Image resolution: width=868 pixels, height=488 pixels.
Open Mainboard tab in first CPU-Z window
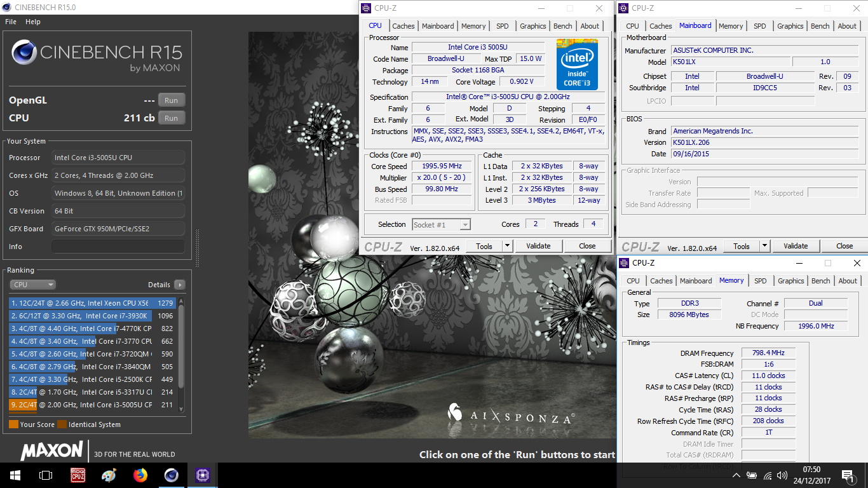click(x=438, y=26)
